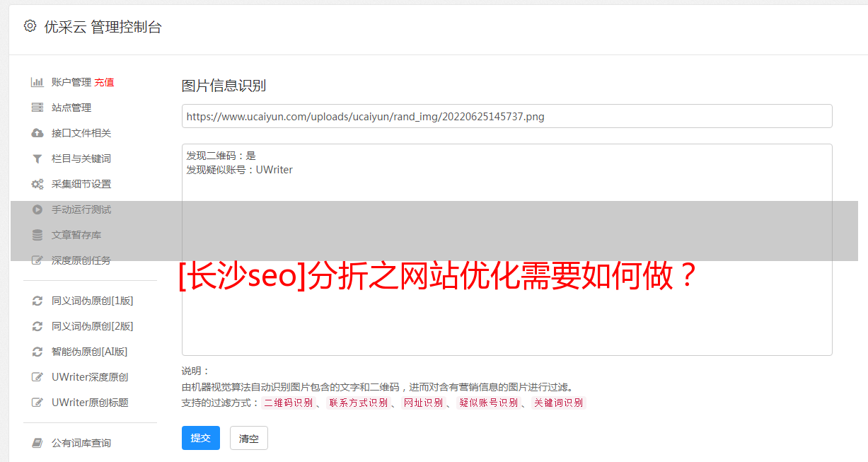
Task: Click inside the recognition result text area
Action: (x=507, y=250)
